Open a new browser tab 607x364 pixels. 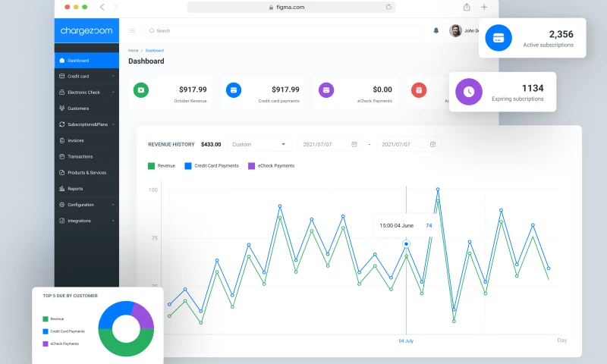[484, 7]
